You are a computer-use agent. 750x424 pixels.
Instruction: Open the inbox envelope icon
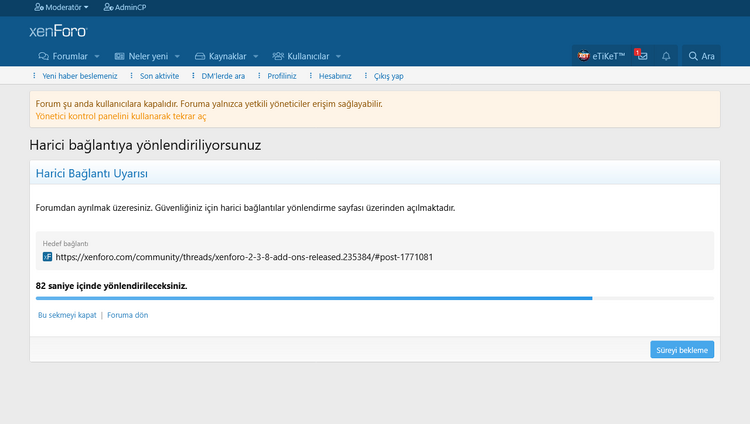[642, 56]
